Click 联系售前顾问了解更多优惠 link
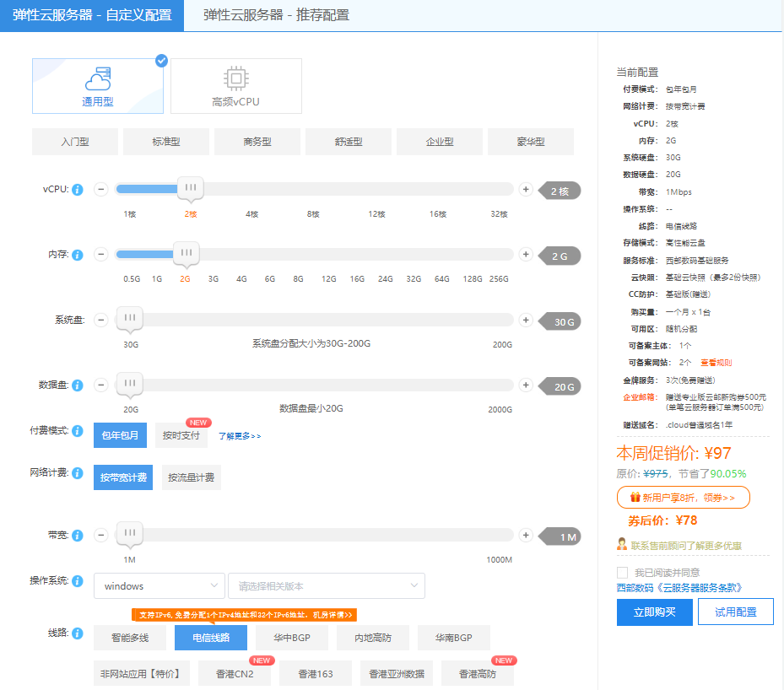Image resolution: width=784 pixels, height=690 pixels. click(686, 546)
